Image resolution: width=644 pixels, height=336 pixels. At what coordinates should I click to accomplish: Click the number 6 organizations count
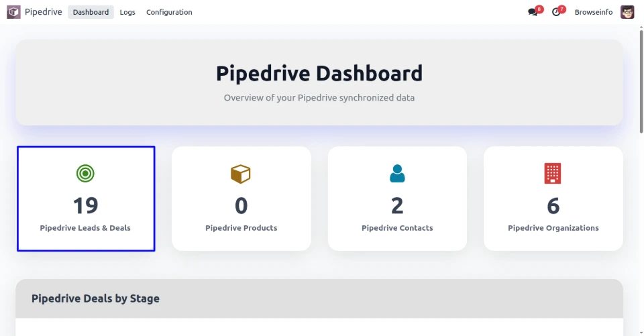553,205
